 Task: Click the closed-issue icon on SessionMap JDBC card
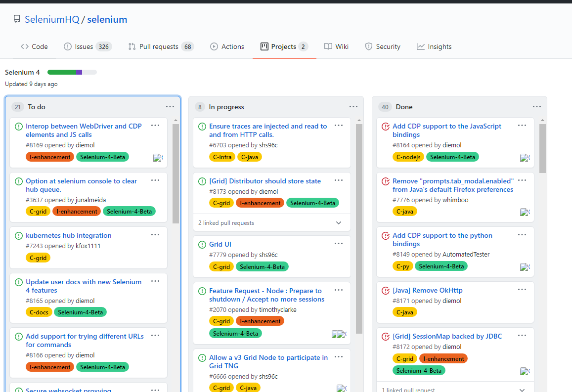[386, 337]
